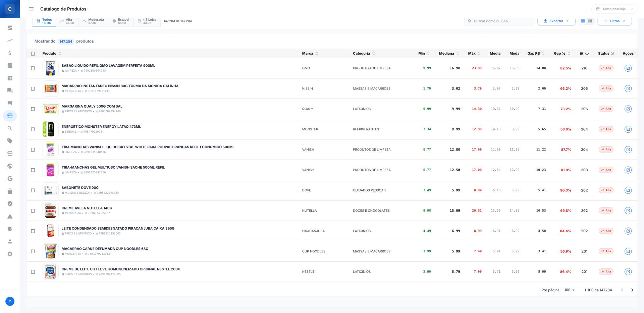Open the magnifier search sidebar icon
The image size is (644, 313).
10,128
